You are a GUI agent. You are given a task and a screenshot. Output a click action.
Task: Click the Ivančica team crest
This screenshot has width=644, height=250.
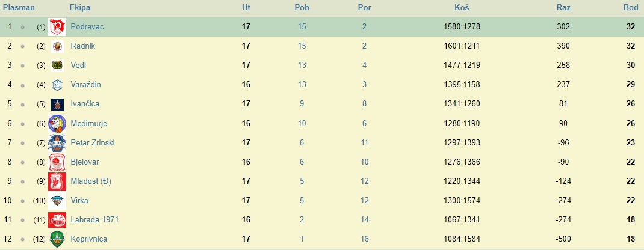(57, 104)
